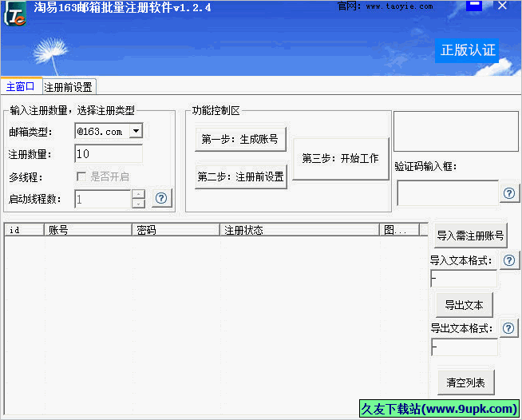The height and width of the screenshot is (420, 522).
Task: Increase thread count with the up arrow
Action: click(139, 194)
